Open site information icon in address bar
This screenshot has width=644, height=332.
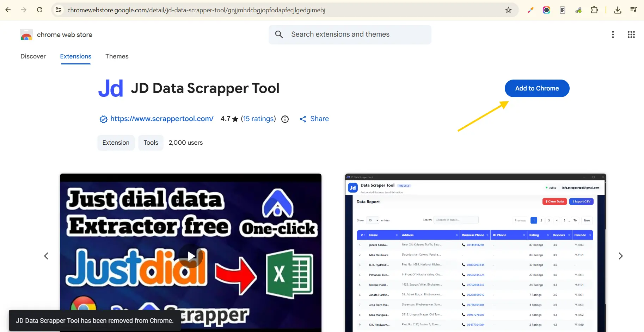59,10
